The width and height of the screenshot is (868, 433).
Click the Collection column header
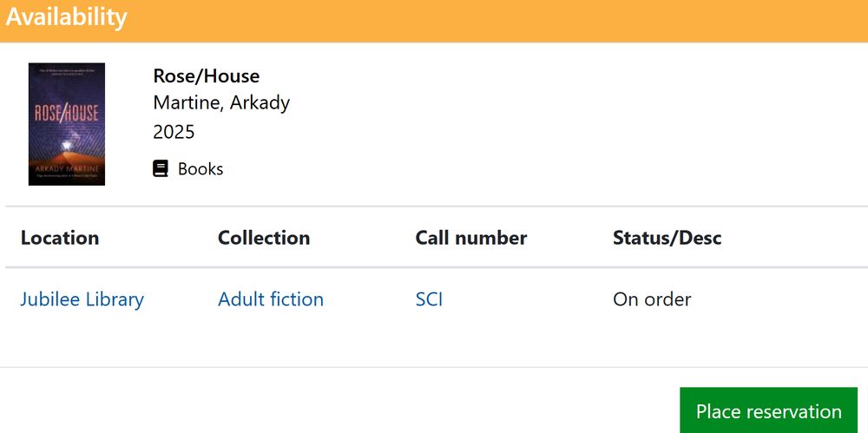pos(264,238)
